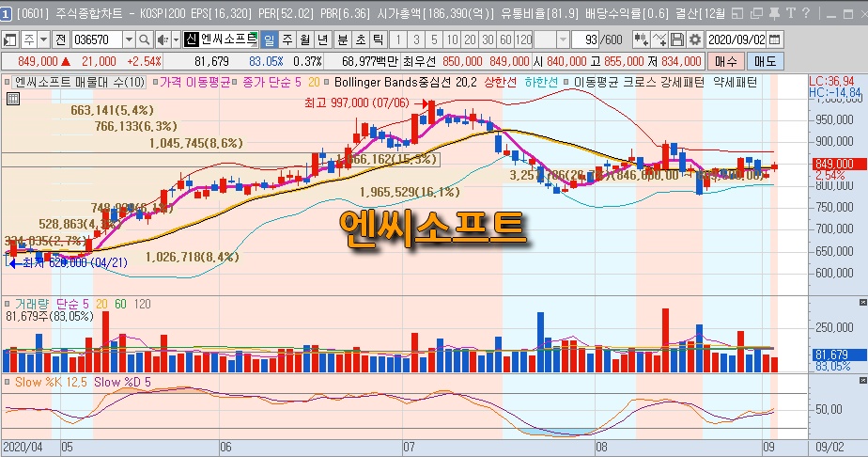Click the volume panel corner button
This screenshot has width=868, height=457.
click(x=862, y=303)
